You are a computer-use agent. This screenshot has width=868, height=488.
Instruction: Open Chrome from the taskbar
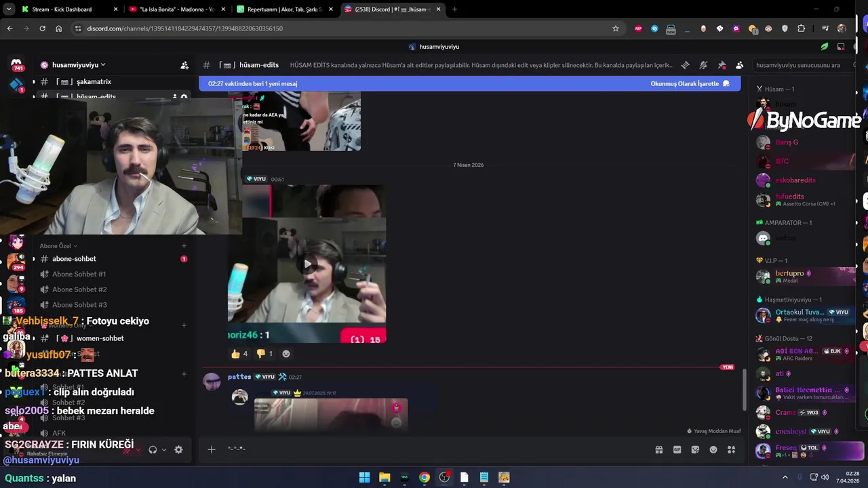click(424, 477)
